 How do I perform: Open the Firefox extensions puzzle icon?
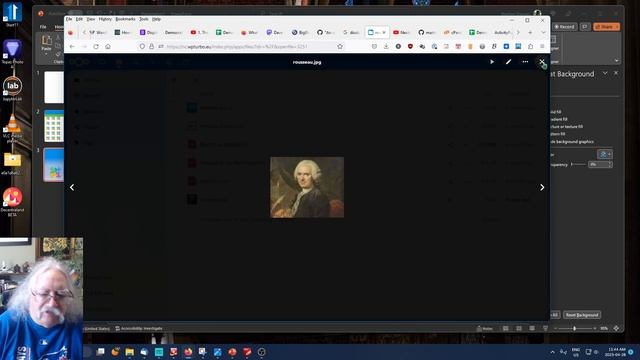pyautogui.click(x=530, y=47)
